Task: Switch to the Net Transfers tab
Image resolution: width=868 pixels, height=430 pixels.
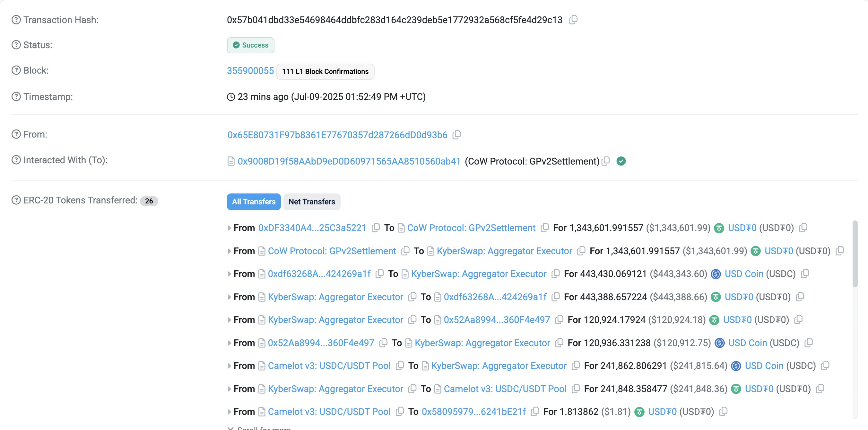Action: pos(312,202)
